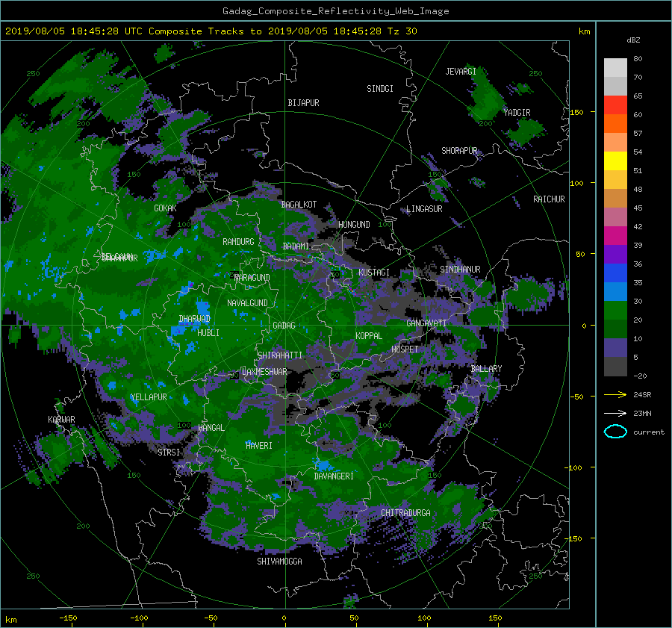The width and height of the screenshot is (672, 628).
Task: Click the HOSPET city label
Action: point(405,349)
